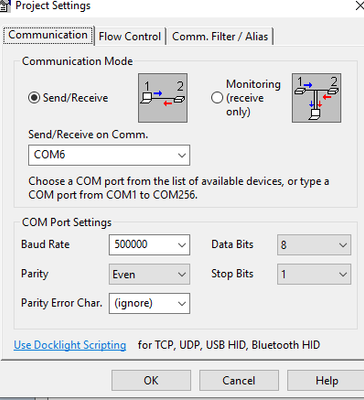Confirm settings with the OK button
Viewport: 364px width, 400px height.
pyautogui.click(x=151, y=380)
